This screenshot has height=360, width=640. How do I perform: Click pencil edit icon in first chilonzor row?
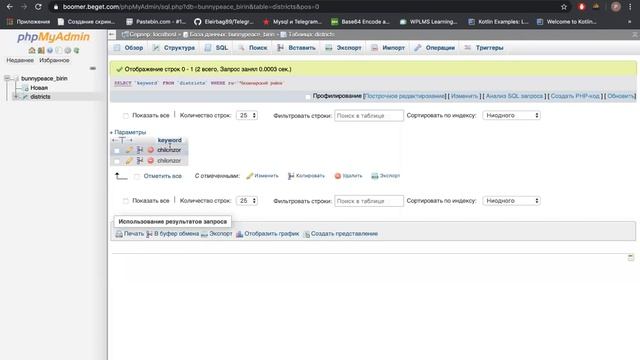129,150
